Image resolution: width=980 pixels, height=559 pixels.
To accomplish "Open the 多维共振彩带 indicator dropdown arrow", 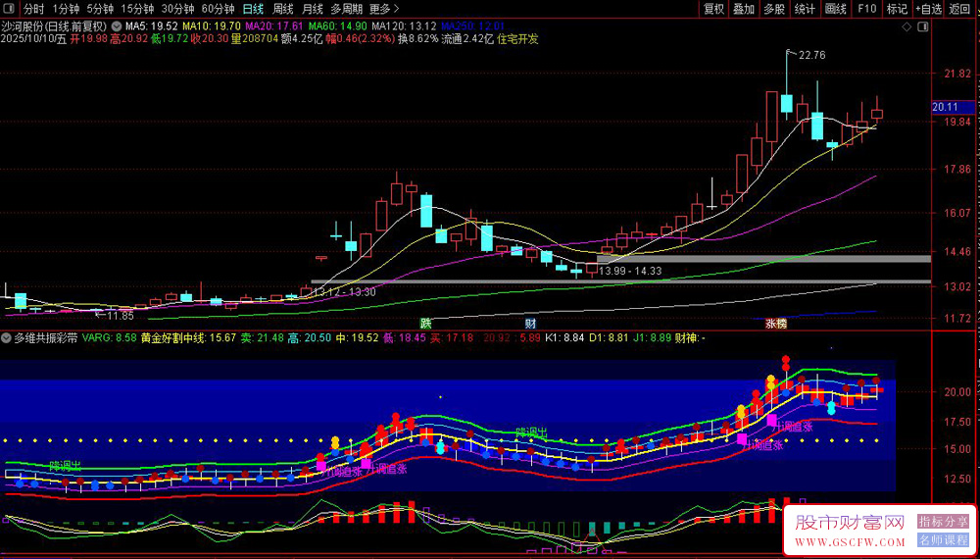I will coord(6,338).
